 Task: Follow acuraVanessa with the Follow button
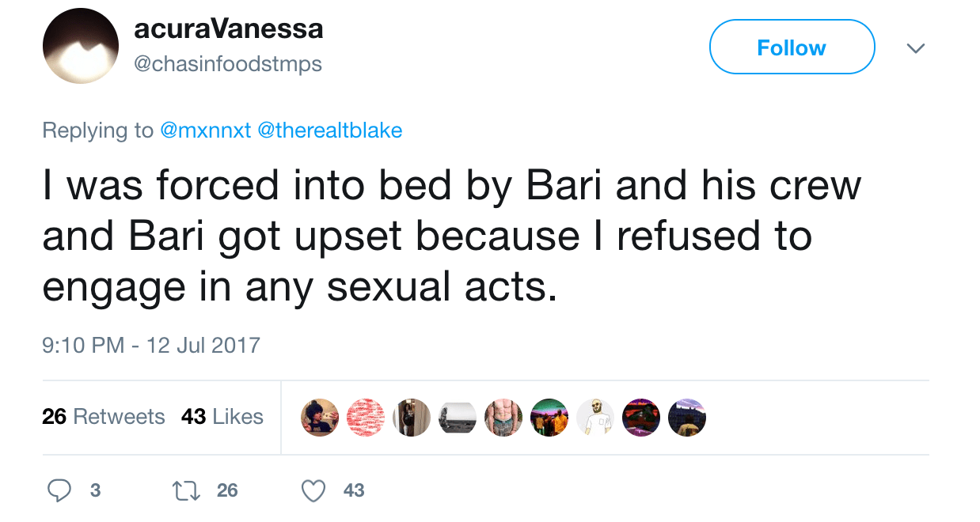(792, 47)
